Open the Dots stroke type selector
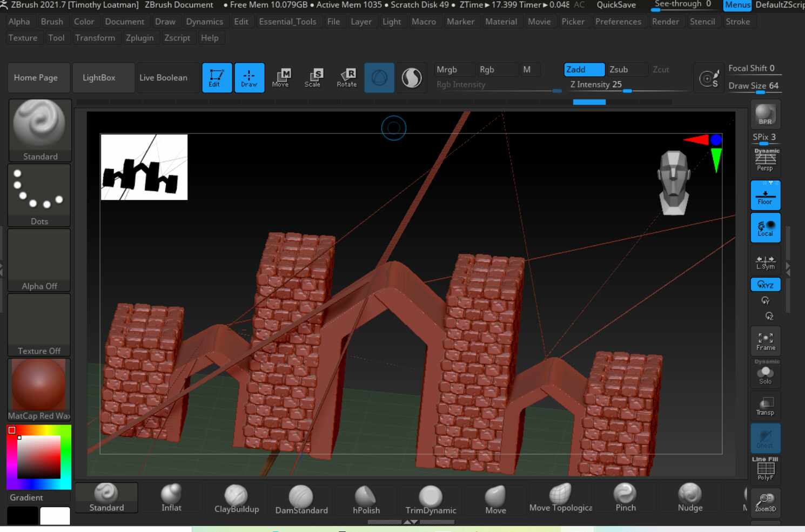This screenshot has height=532, width=805. pyautogui.click(x=39, y=195)
